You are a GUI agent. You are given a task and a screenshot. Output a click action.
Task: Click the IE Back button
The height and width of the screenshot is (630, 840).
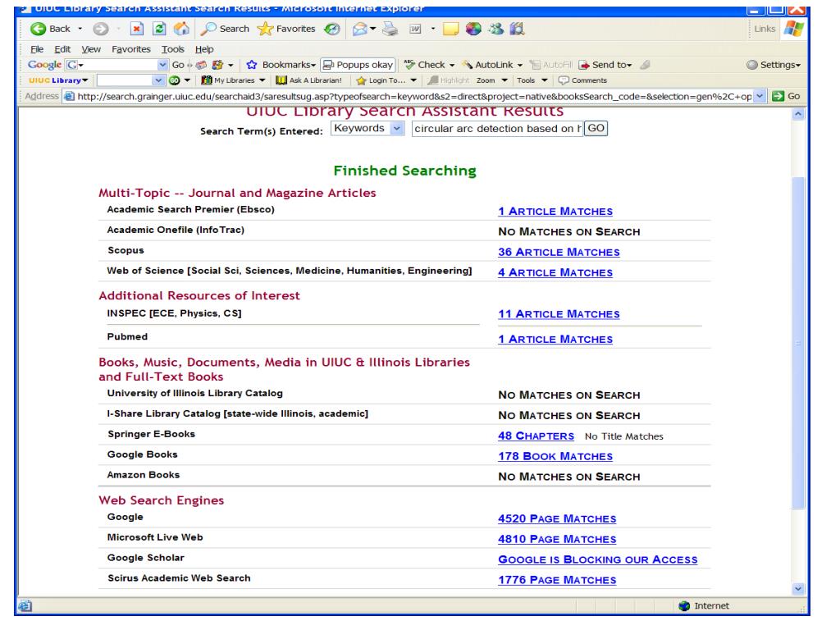point(50,29)
